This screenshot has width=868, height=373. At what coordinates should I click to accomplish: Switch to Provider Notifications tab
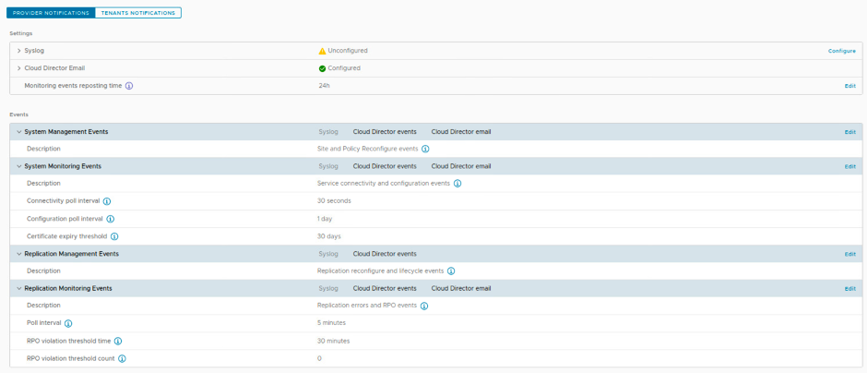point(51,13)
